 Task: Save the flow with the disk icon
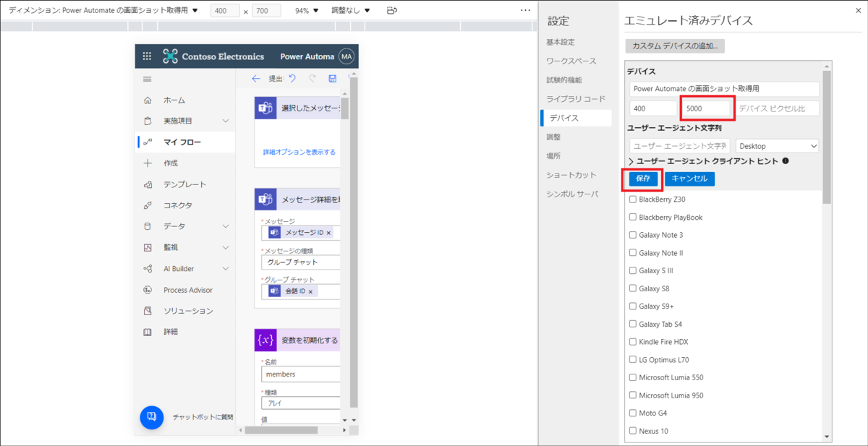click(x=333, y=79)
